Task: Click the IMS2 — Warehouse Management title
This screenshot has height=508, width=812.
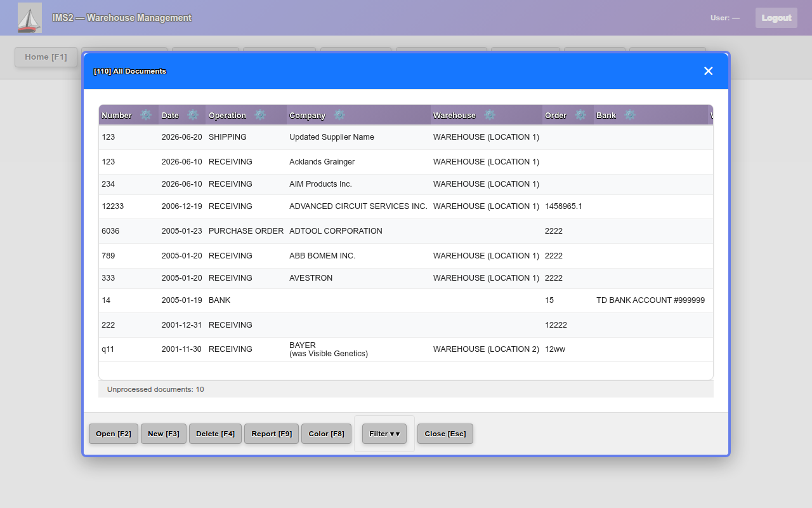Action: pos(122,18)
